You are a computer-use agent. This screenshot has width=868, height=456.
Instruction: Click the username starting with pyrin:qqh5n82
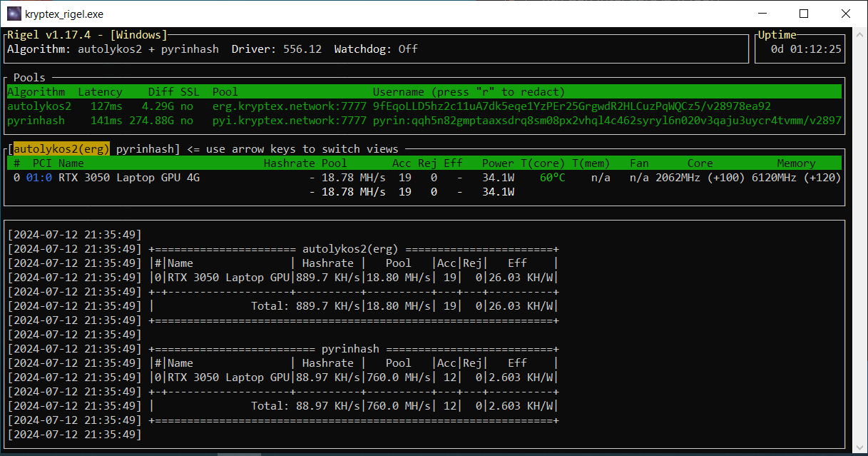point(607,120)
